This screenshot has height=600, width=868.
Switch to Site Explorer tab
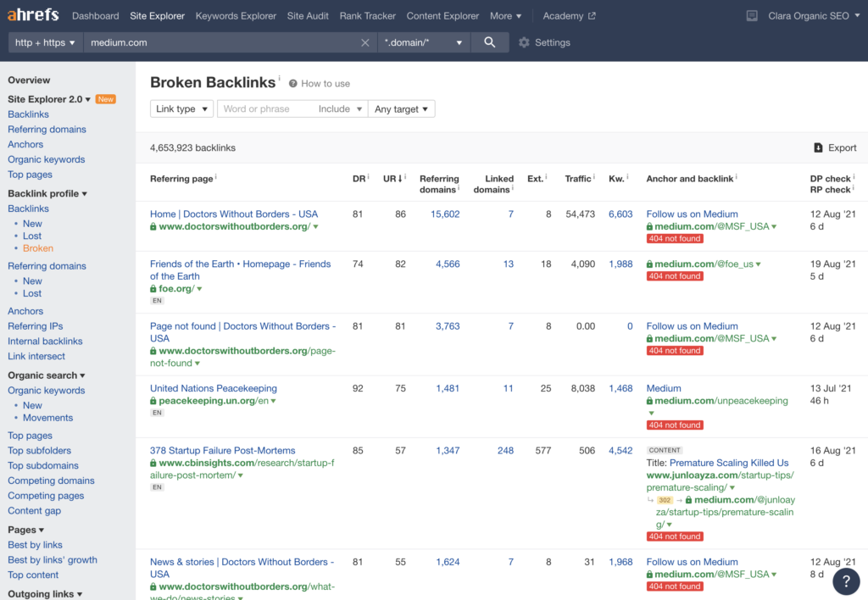(x=157, y=16)
